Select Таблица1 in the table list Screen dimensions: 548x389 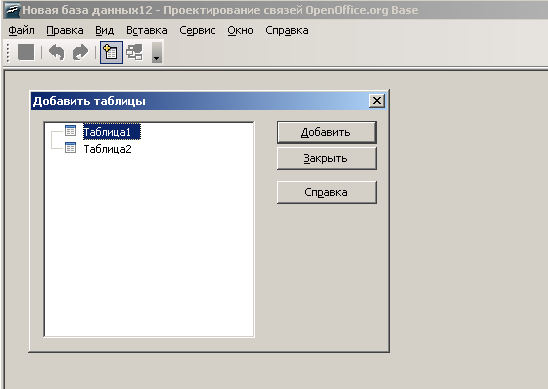(111, 132)
